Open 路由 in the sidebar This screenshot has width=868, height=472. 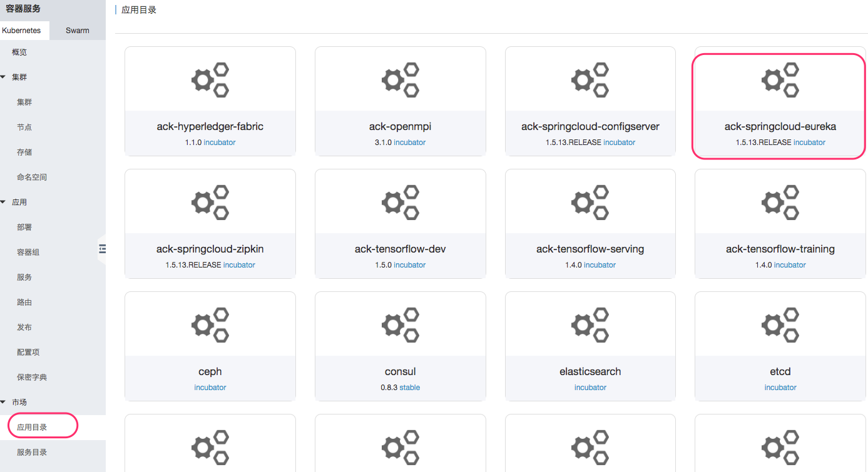[x=24, y=302]
